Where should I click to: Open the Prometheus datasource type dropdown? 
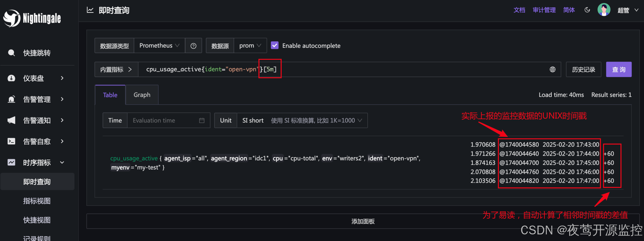pos(159,46)
